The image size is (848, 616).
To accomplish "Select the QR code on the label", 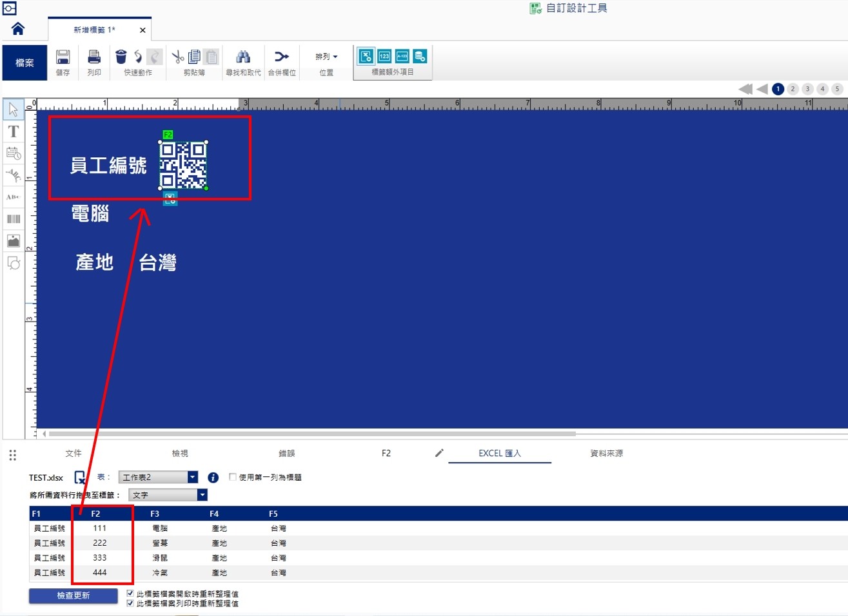I will (x=183, y=166).
